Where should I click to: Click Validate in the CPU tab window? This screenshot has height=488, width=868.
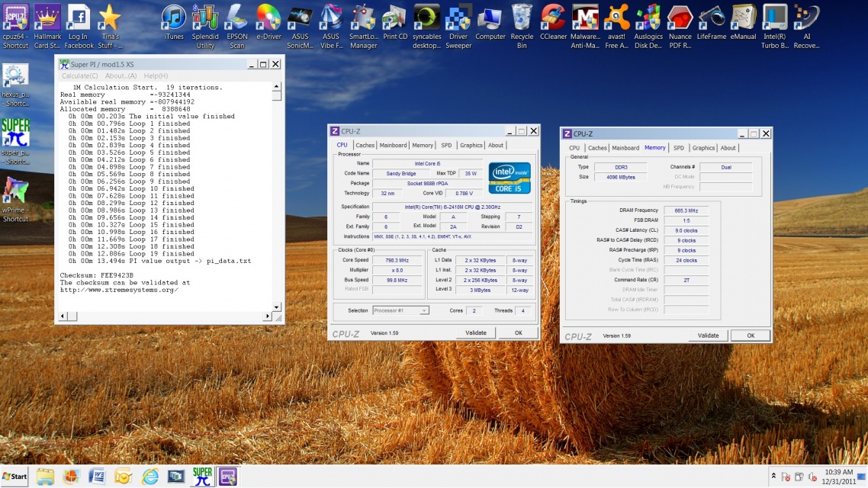coord(476,332)
